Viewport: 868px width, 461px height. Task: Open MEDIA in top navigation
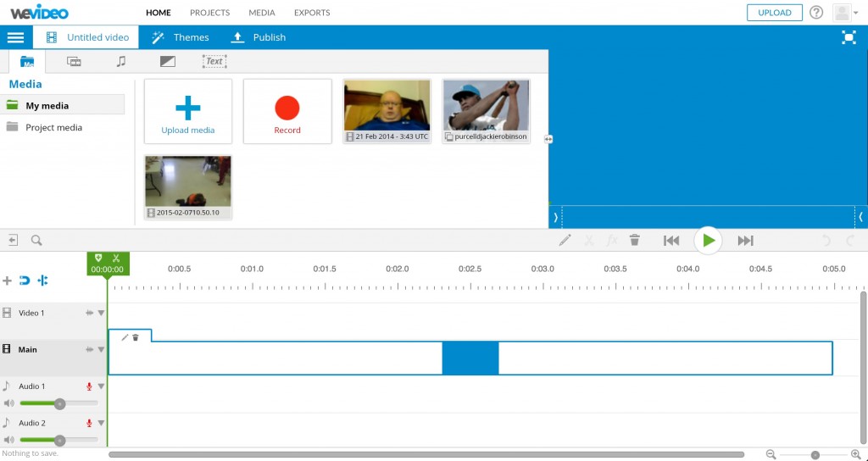coord(262,13)
